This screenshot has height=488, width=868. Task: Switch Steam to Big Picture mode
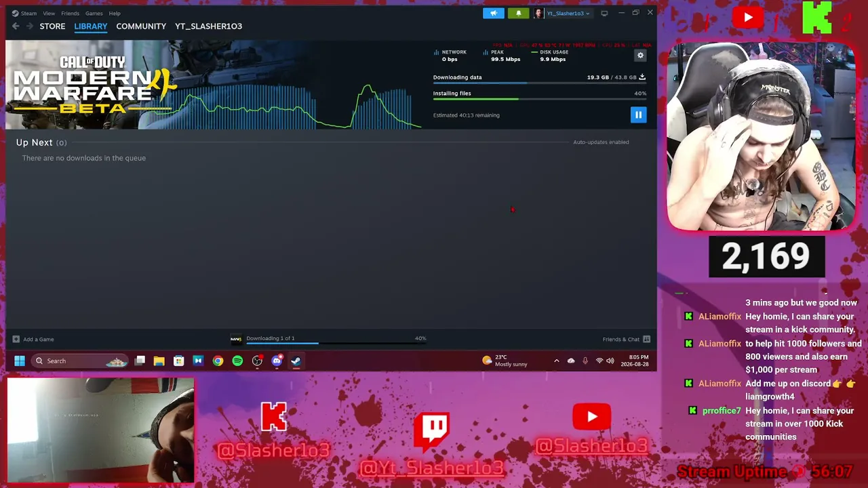604,13
